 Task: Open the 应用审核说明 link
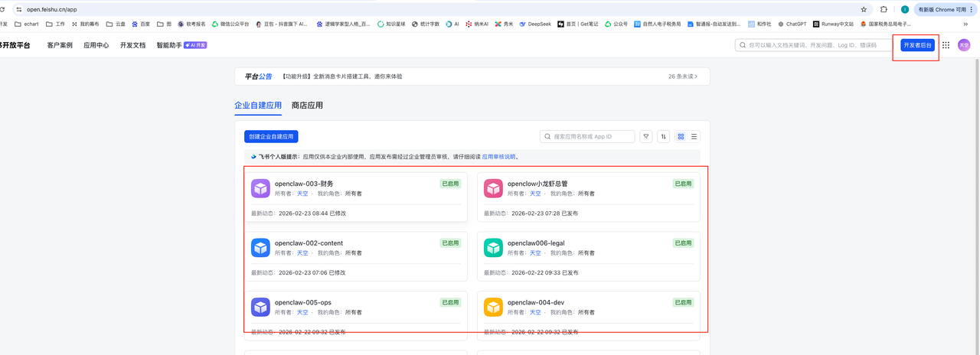498,157
